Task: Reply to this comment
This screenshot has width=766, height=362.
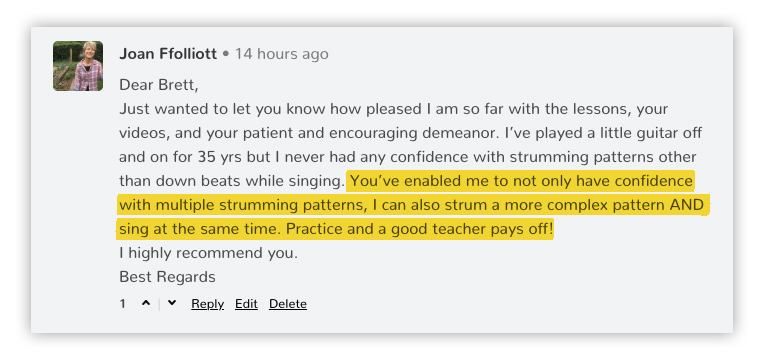Action: click(207, 304)
